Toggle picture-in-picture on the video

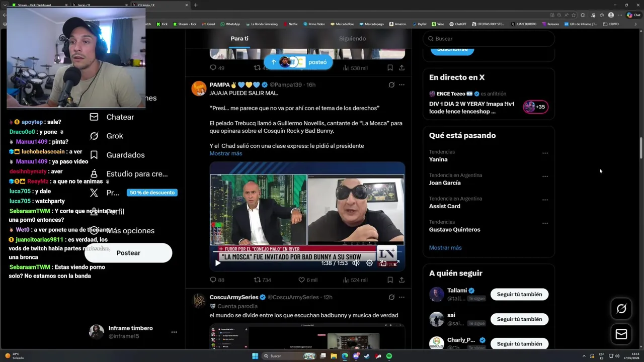383,263
